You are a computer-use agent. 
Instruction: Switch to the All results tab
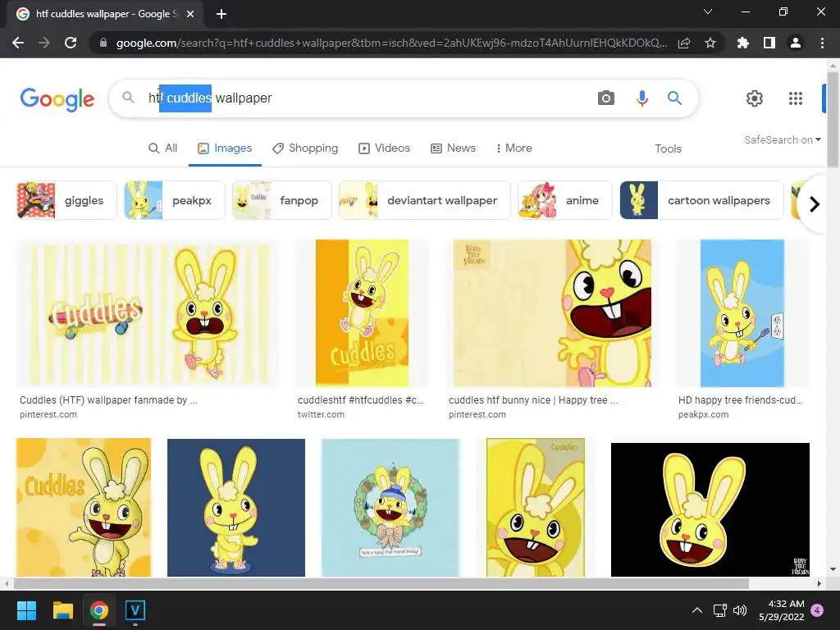(163, 148)
